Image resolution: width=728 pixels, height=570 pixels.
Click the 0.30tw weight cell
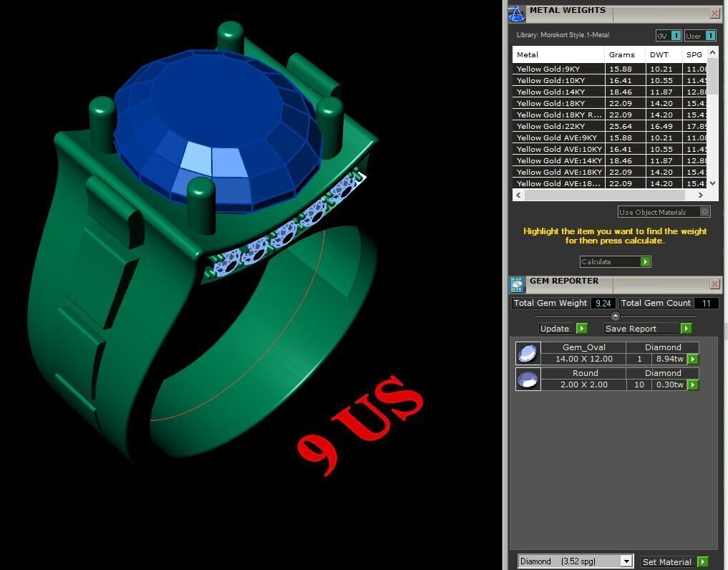click(x=669, y=385)
